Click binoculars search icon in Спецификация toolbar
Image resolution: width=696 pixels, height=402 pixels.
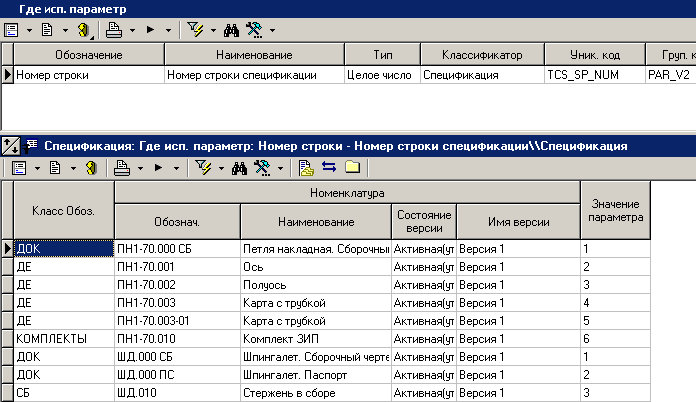point(240,167)
